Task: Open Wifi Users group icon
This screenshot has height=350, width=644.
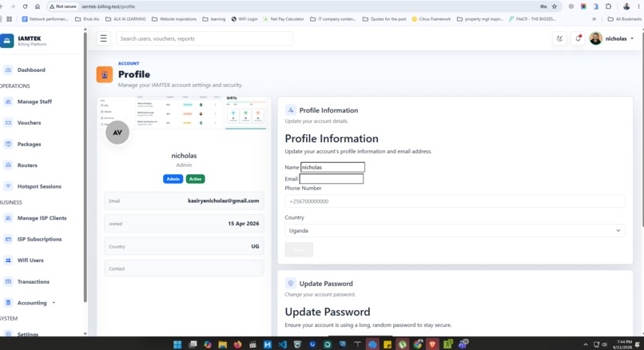Action: coord(8,260)
